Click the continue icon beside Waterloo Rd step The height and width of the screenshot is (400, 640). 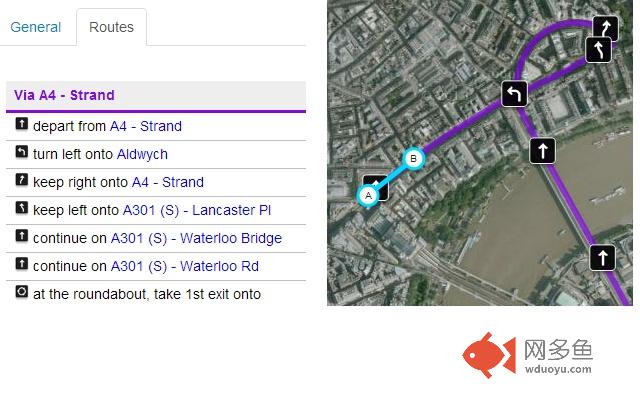tap(22, 266)
